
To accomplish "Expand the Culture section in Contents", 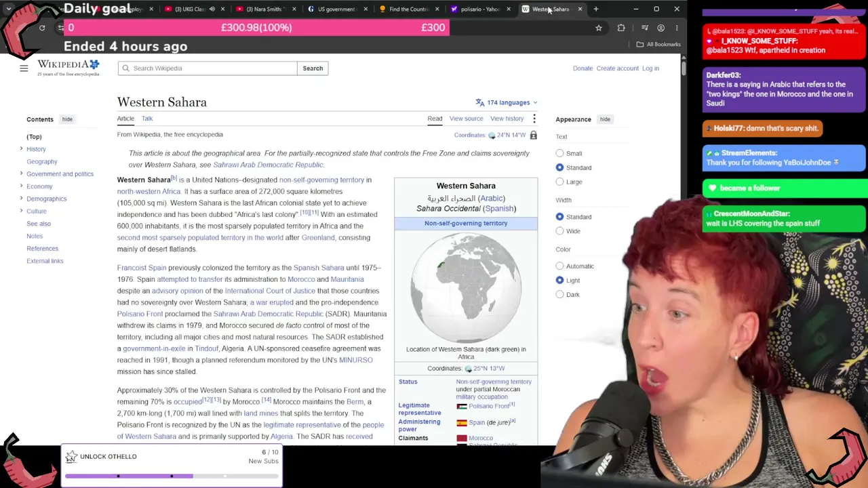I will coord(21,211).
